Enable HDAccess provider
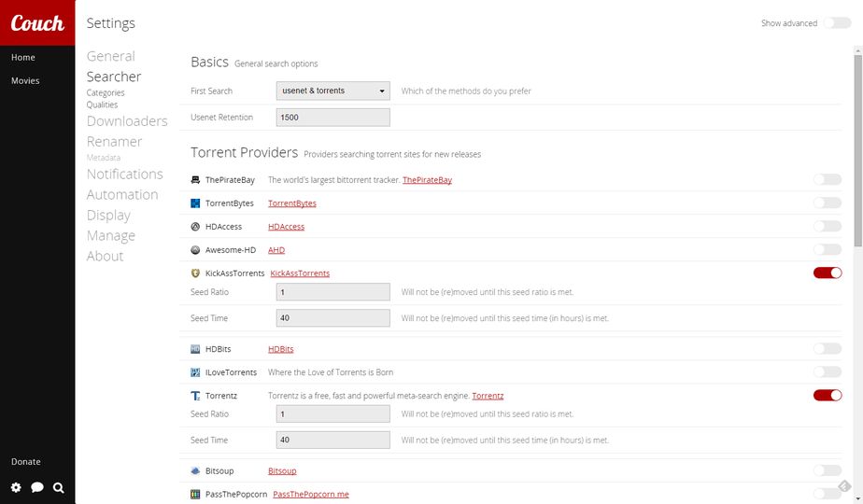863x504 pixels. click(828, 226)
